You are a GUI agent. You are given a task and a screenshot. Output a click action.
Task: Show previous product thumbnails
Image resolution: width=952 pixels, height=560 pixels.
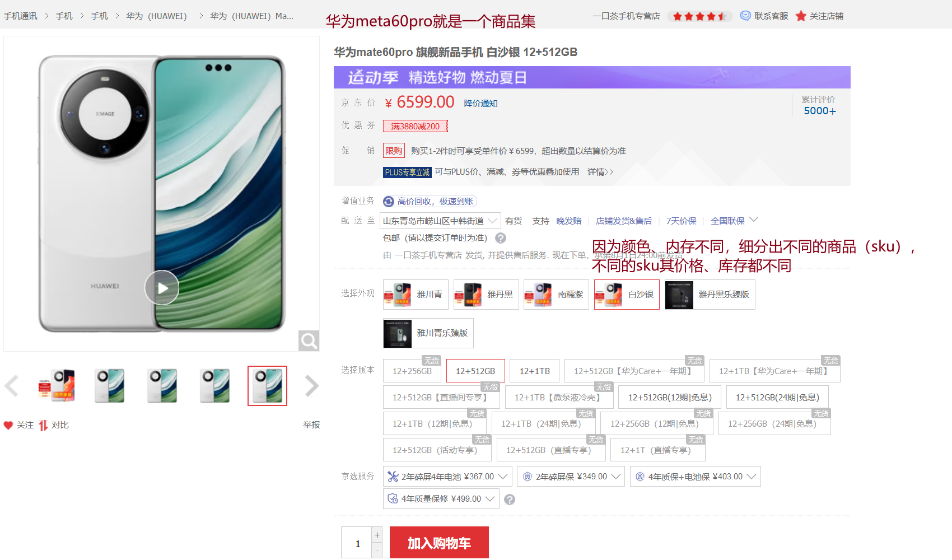tap(12, 386)
